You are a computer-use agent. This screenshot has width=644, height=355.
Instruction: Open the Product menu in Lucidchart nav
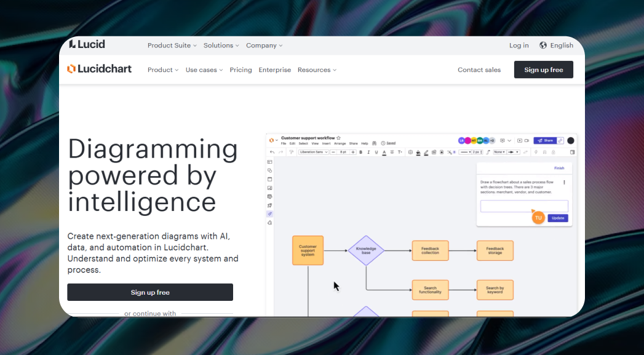click(x=163, y=70)
